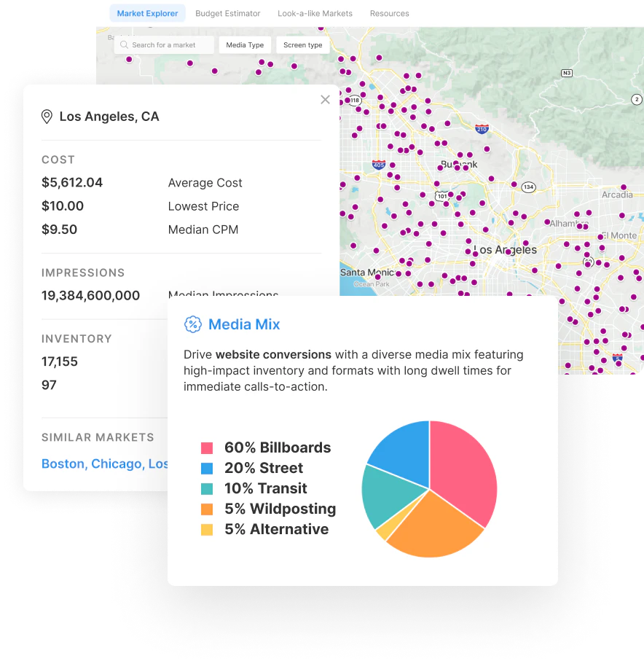Close the Los Angeles market panel
The height and width of the screenshot is (669, 644).
click(x=326, y=99)
